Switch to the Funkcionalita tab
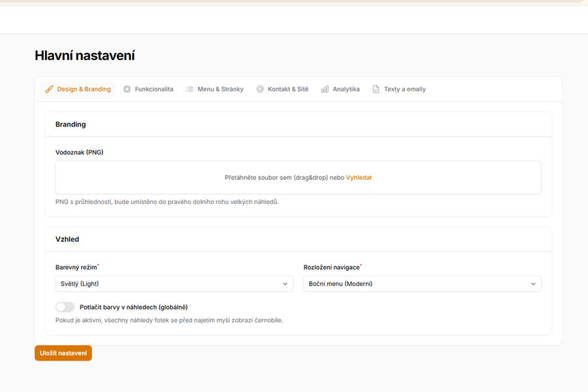 [154, 89]
